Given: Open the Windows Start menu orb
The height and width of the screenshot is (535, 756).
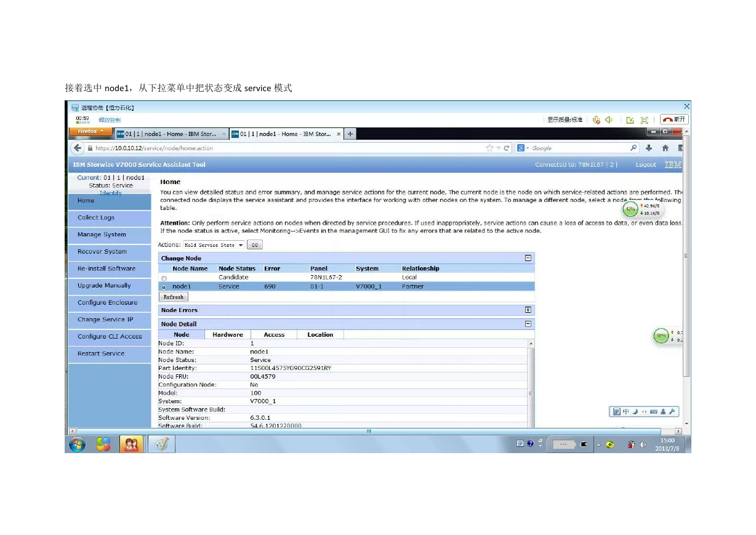Looking at the screenshot, I should pyautogui.click(x=78, y=444).
